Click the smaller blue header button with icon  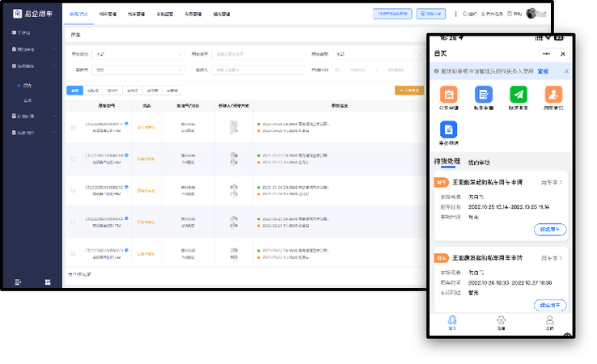(x=431, y=14)
